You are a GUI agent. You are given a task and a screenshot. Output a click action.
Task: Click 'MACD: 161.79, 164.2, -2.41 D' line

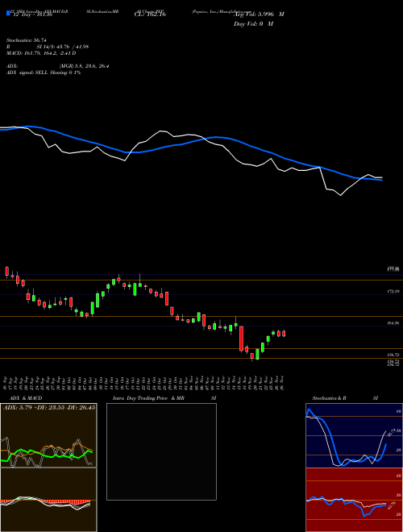[x=41, y=53]
